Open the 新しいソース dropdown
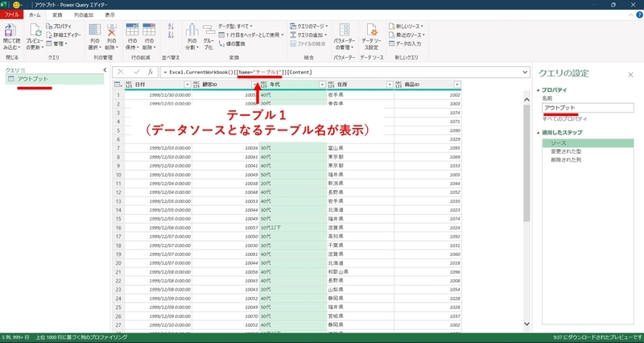Viewport: 644px width, 343px height. pyautogui.click(x=407, y=26)
